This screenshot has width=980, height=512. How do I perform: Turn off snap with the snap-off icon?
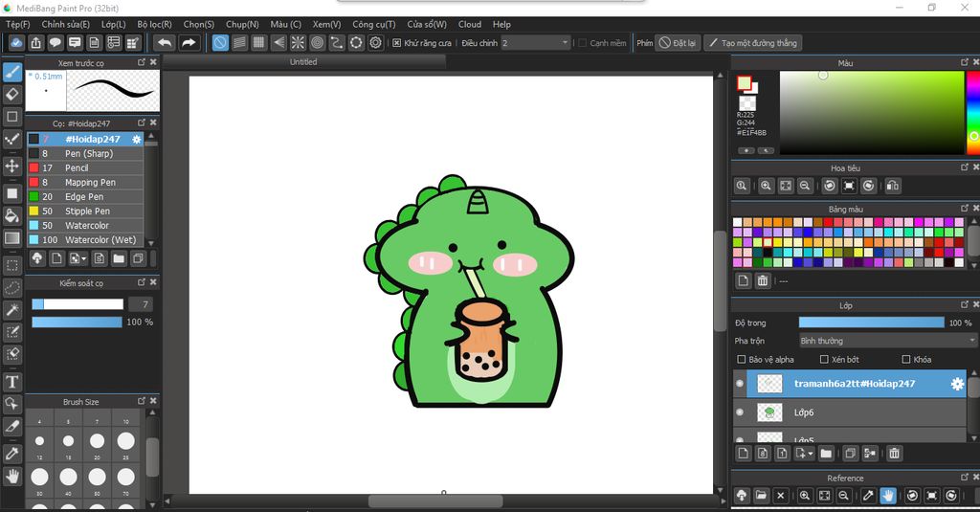[220, 42]
